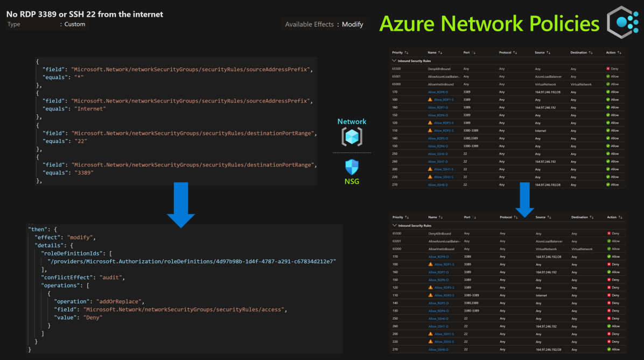Click the Modify available effect value
The width and height of the screenshot is (644, 360).
tap(352, 24)
